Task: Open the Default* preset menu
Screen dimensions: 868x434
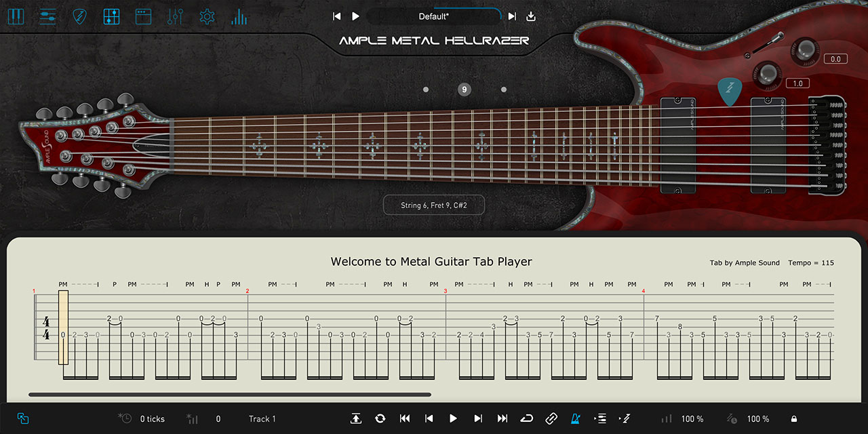Action: coord(434,16)
